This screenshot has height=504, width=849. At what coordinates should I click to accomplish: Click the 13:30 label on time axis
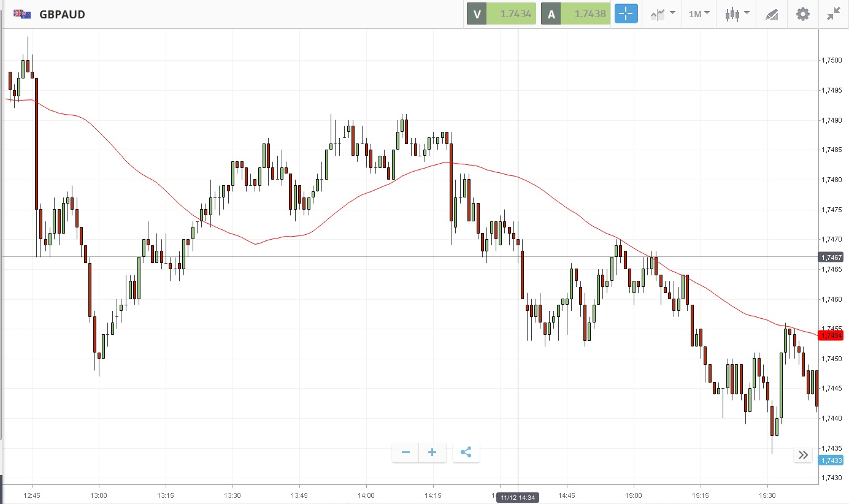click(x=232, y=495)
